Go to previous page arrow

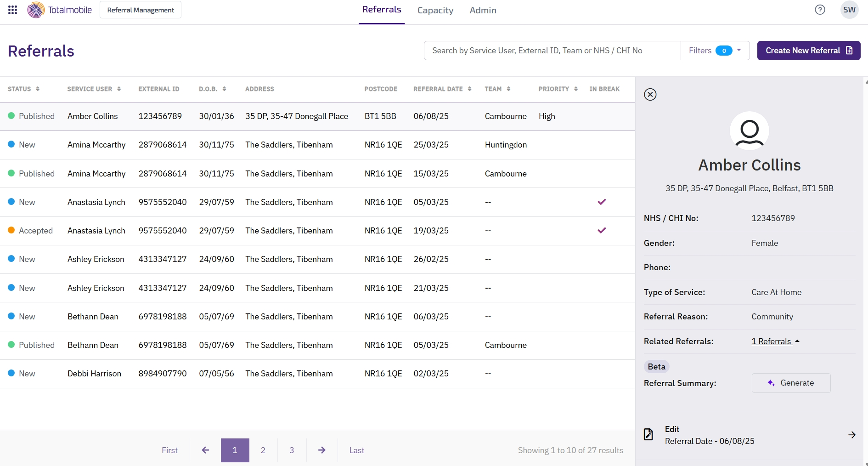(x=205, y=450)
